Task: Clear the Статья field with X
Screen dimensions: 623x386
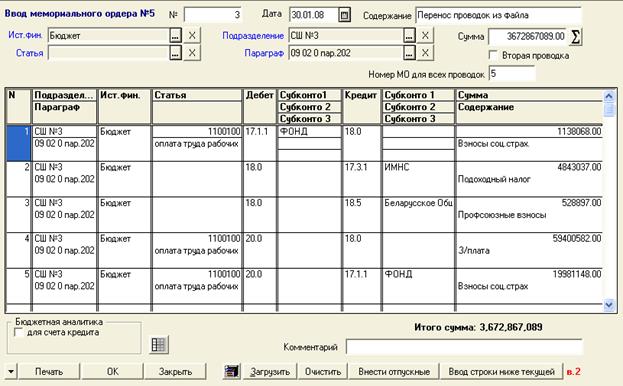Action: click(x=192, y=53)
